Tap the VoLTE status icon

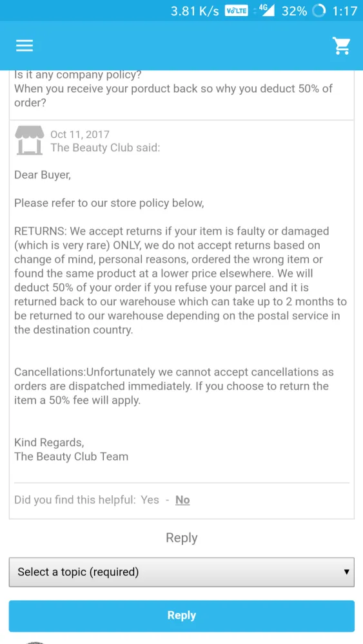coord(237,11)
